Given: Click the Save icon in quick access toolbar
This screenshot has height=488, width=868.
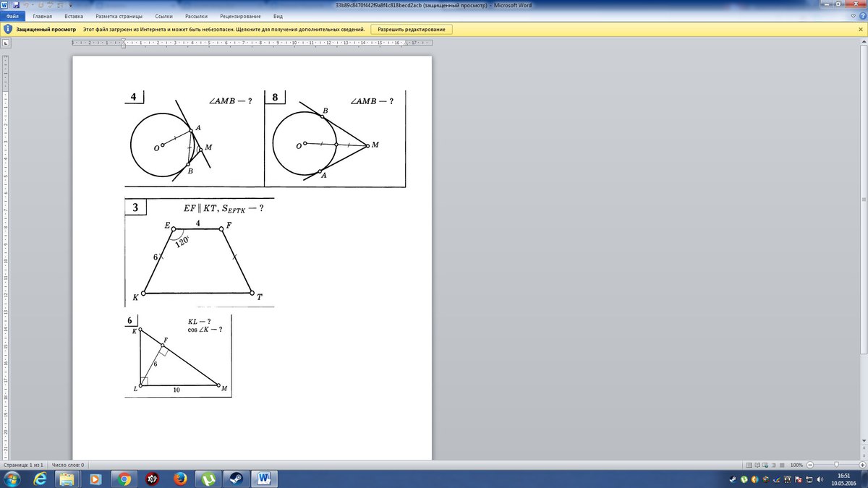Looking at the screenshot, I should tap(16, 5).
